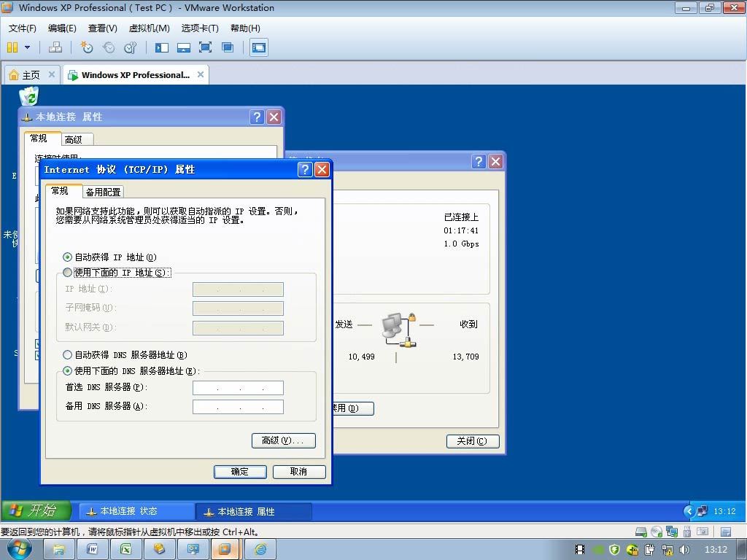Pause the virtual machine with the yellow pause icon
The image size is (747, 560).
12,47
